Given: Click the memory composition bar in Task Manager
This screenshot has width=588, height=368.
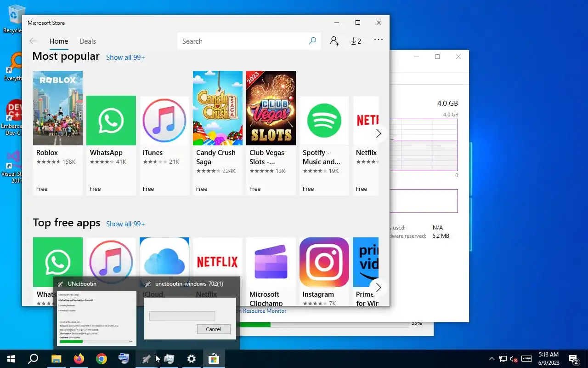Looking at the screenshot, I should pyautogui.click(x=424, y=201).
